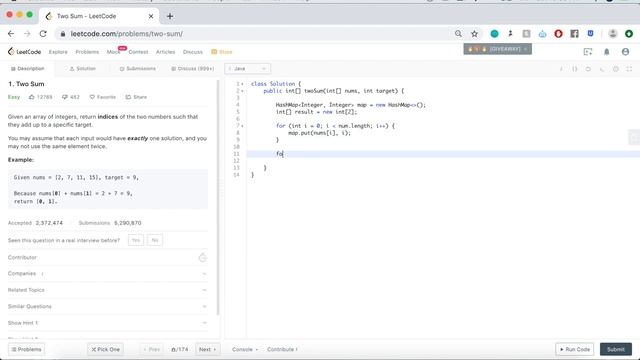Click the LeetCode logo
Image resolution: width=640 pixels, height=360 pixels.
coord(24,51)
